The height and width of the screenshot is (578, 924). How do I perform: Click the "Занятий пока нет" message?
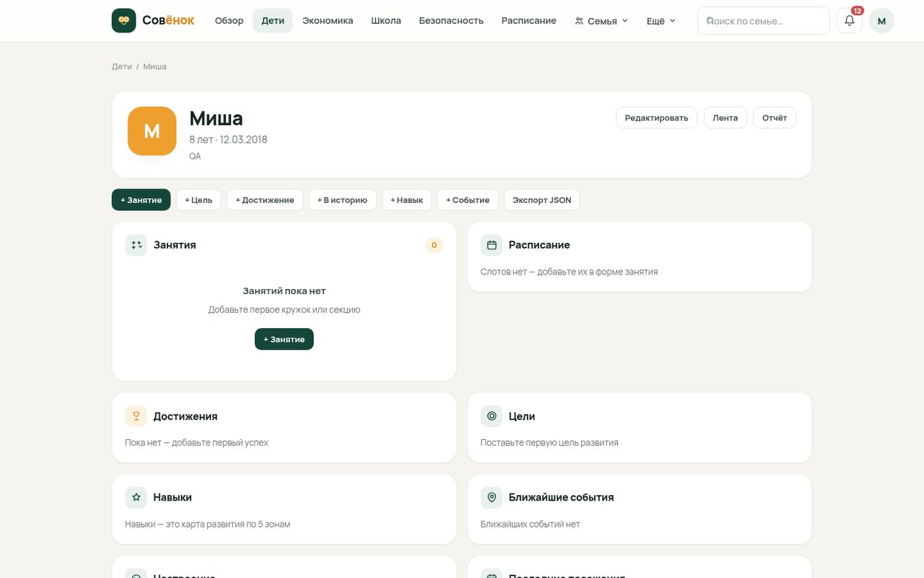(284, 291)
